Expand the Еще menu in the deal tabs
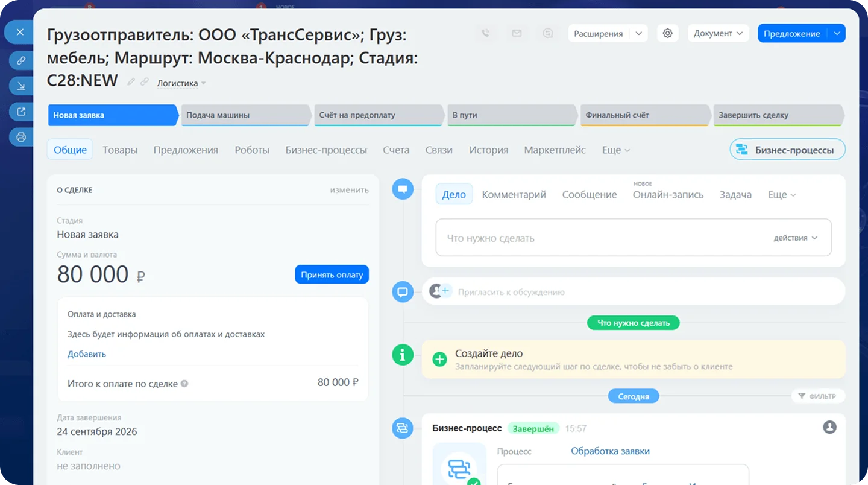 616,150
